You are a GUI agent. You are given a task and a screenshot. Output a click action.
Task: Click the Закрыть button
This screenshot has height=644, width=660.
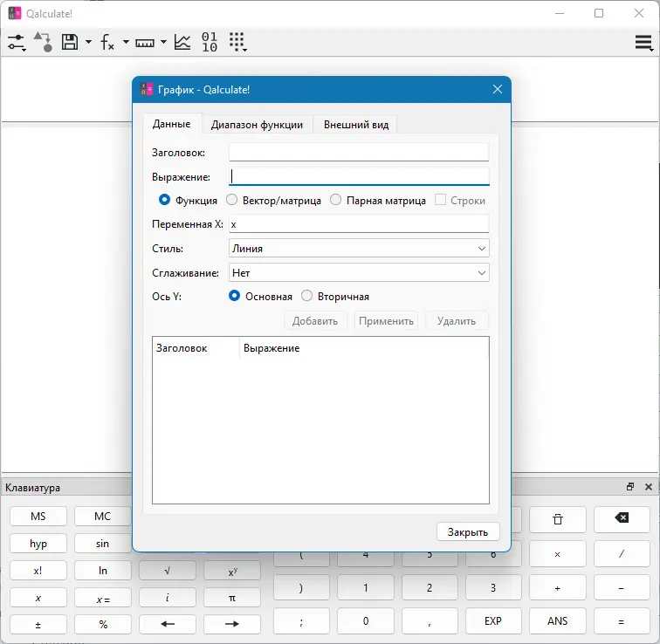tap(468, 531)
